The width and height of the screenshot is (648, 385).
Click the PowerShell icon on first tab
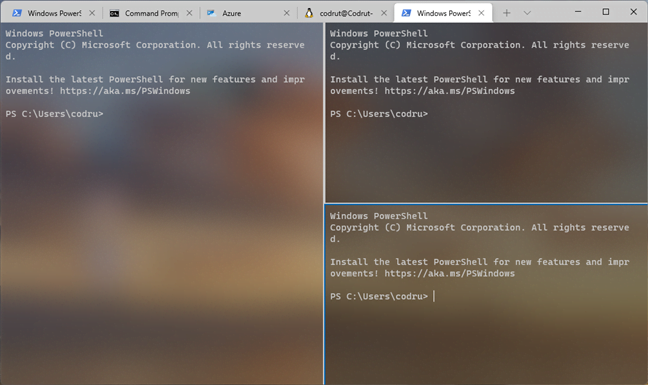click(17, 13)
